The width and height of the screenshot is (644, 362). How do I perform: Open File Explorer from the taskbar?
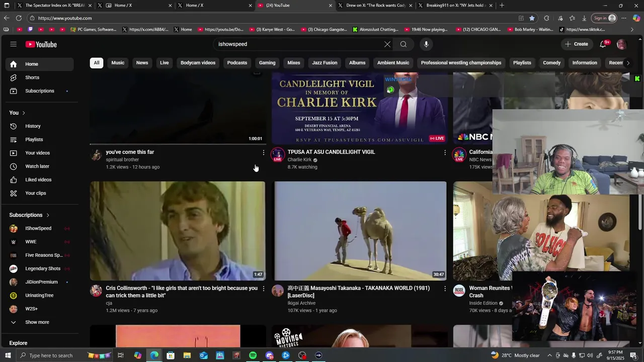click(x=187, y=355)
